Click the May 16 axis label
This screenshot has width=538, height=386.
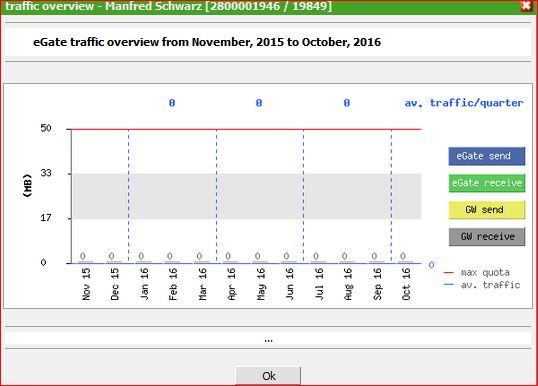[261, 284]
